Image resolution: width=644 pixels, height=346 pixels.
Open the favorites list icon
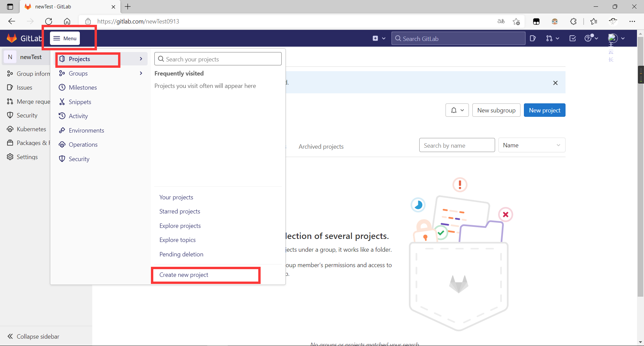coord(594,21)
